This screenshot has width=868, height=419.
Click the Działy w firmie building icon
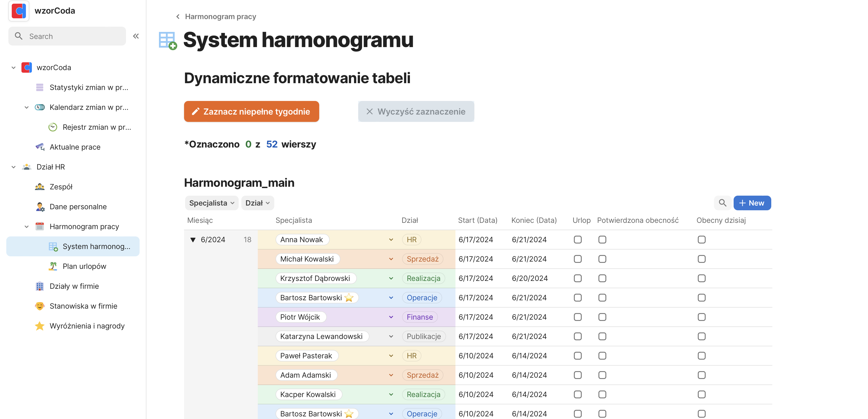[x=40, y=286]
